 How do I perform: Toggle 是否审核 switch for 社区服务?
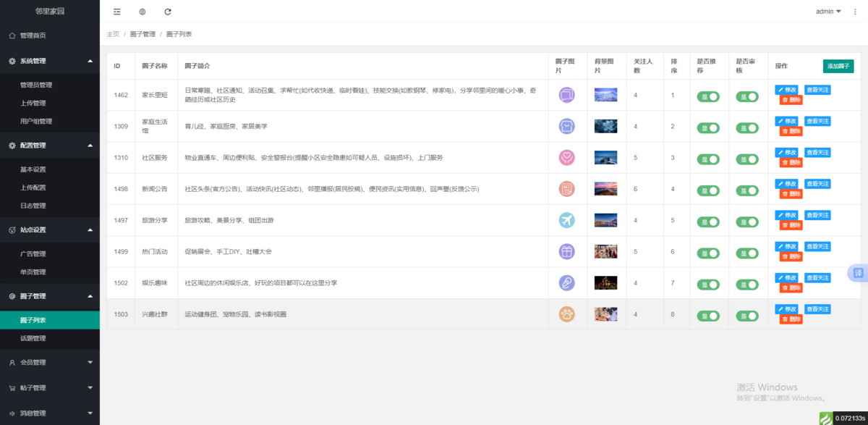[747, 159]
